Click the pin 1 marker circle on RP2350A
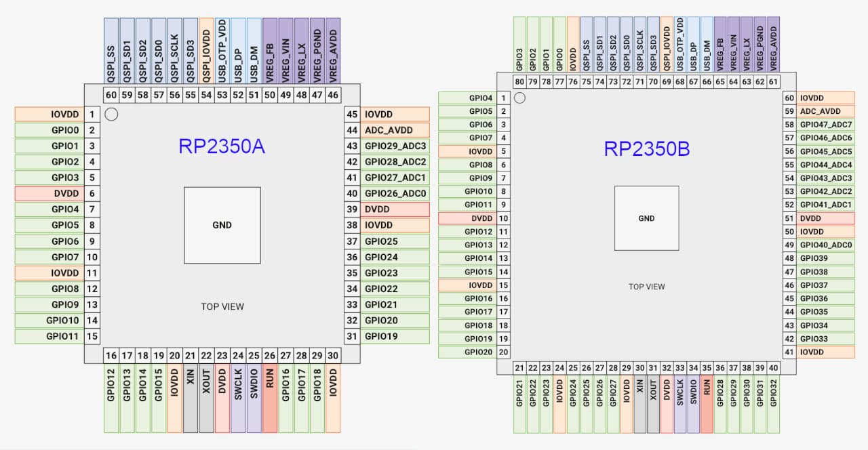The width and height of the screenshot is (868, 450). [112, 114]
